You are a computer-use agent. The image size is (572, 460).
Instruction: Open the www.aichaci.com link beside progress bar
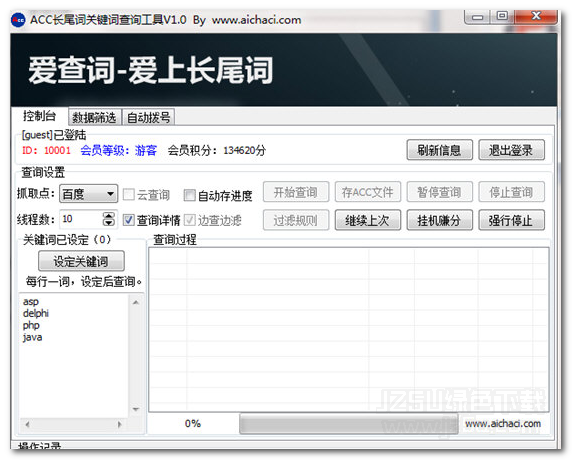503,424
